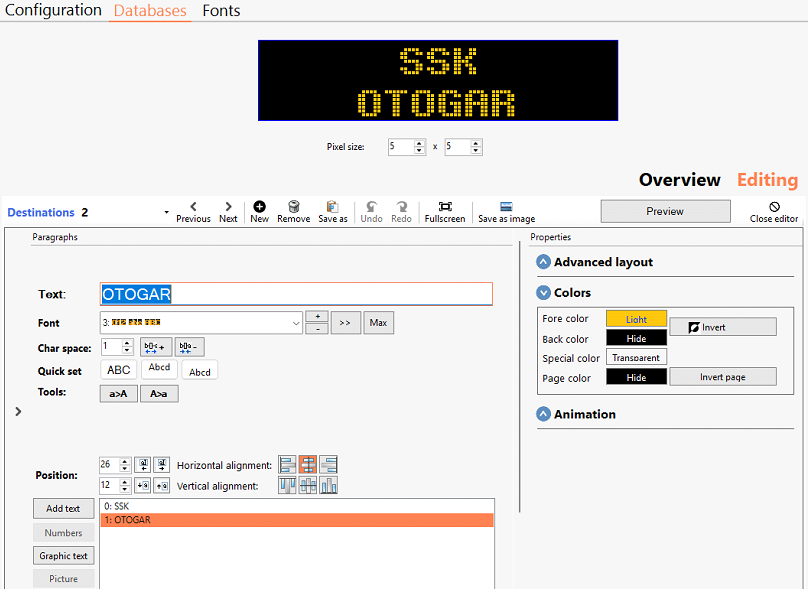Screen dimensions: 809x597
Task: Set vertical alignment to top
Action: [288, 486]
